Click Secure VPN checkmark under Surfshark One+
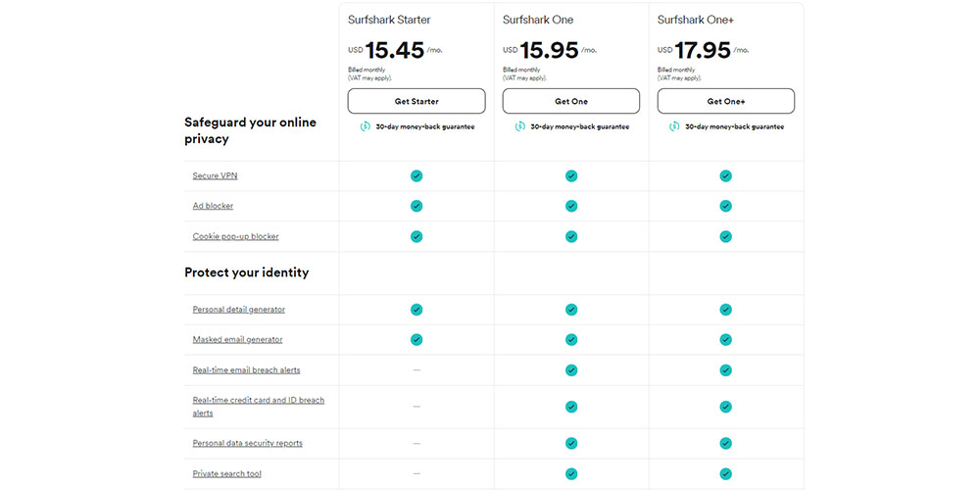The image size is (980, 490). tap(725, 175)
